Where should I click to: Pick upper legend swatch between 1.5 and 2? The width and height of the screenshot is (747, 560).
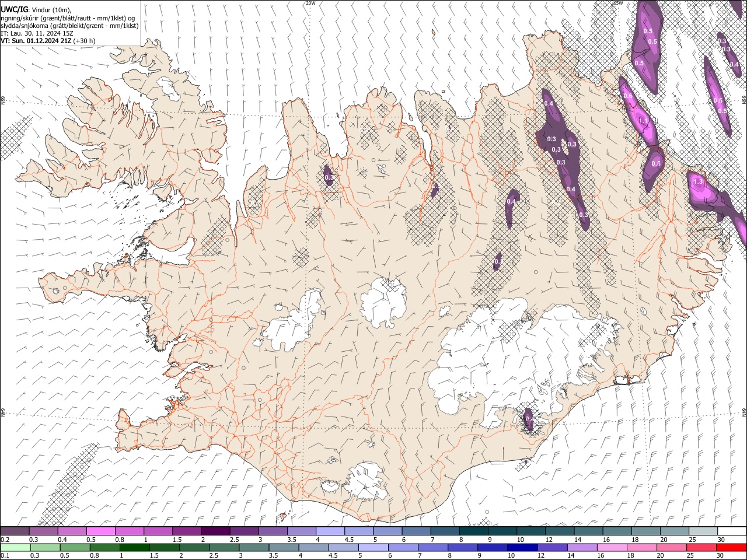click(x=187, y=531)
